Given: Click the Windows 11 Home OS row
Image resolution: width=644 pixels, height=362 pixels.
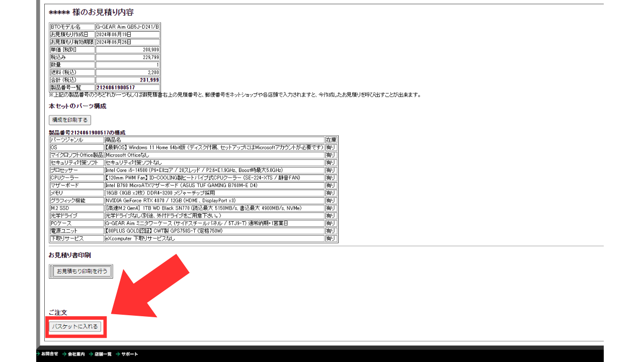Looking at the screenshot, I should tap(214, 148).
